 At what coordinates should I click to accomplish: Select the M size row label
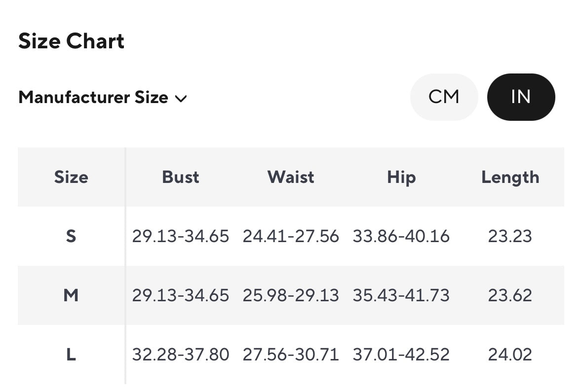[x=71, y=295]
